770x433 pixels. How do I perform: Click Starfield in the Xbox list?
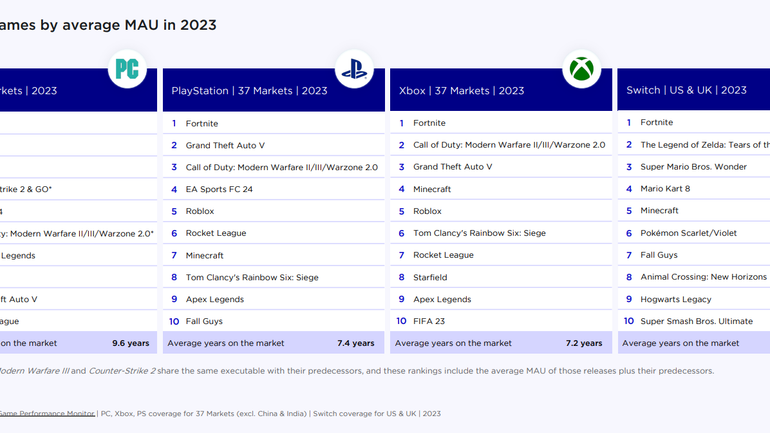[501, 277]
